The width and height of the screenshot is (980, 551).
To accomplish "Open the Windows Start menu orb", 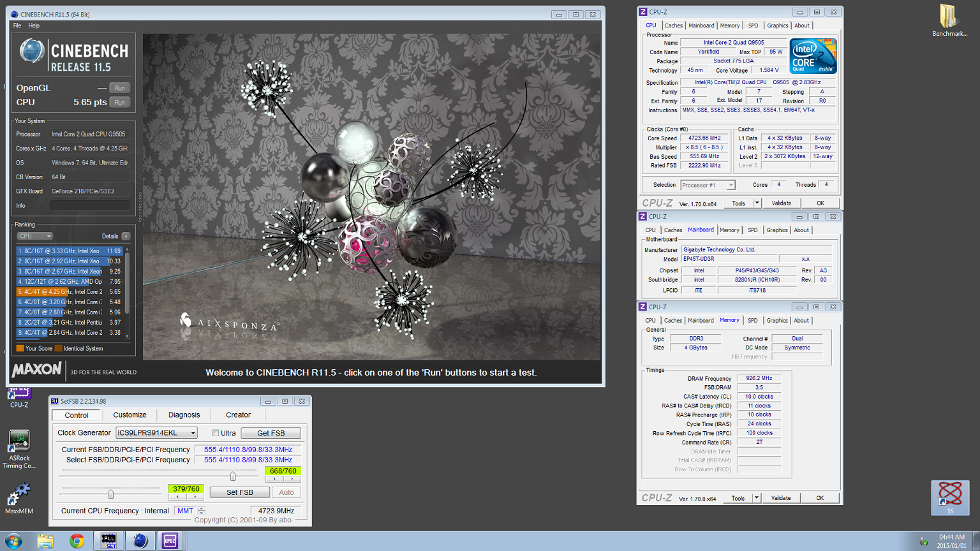I will click(x=14, y=541).
